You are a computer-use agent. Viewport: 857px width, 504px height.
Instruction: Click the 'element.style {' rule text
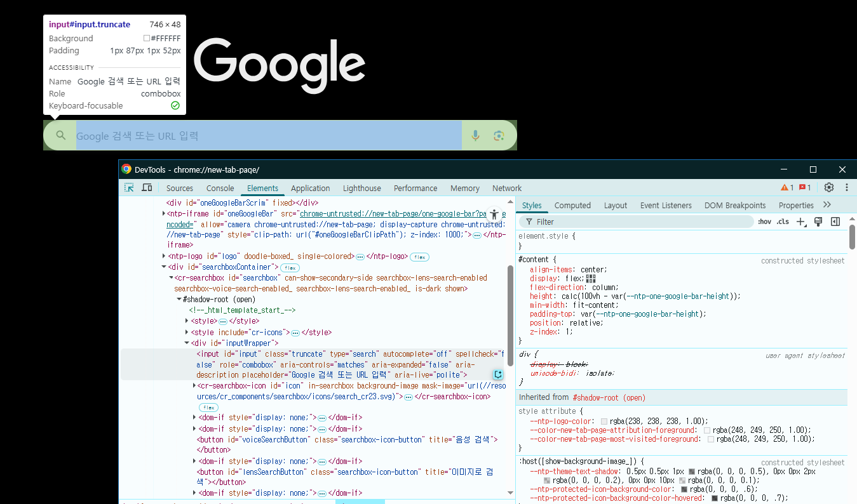coord(547,236)
